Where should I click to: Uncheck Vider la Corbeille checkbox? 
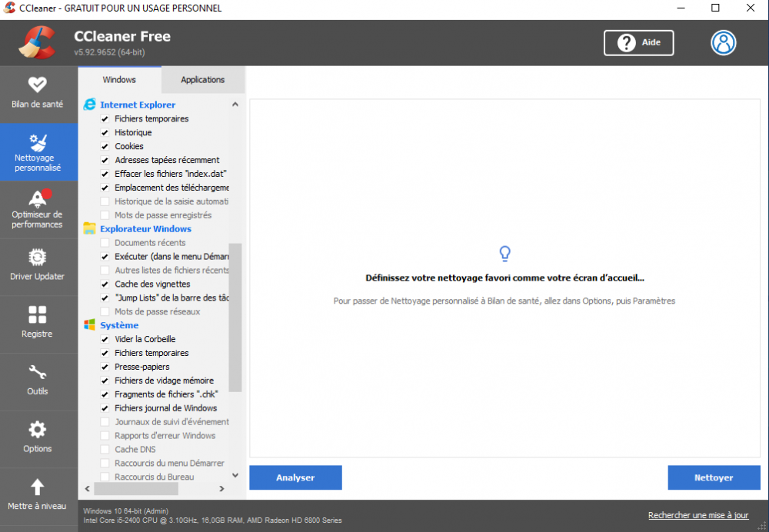click(x=105, y=339)
